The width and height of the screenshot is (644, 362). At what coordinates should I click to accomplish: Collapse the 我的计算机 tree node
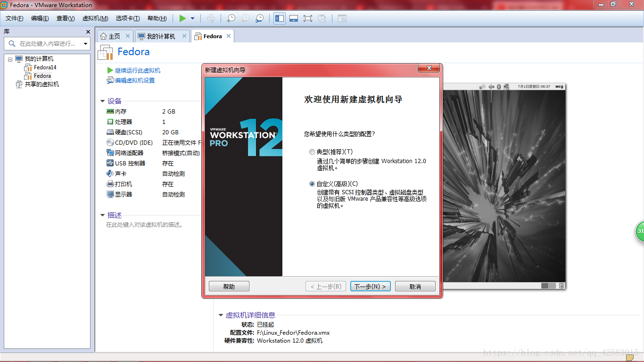pos(10,59)
